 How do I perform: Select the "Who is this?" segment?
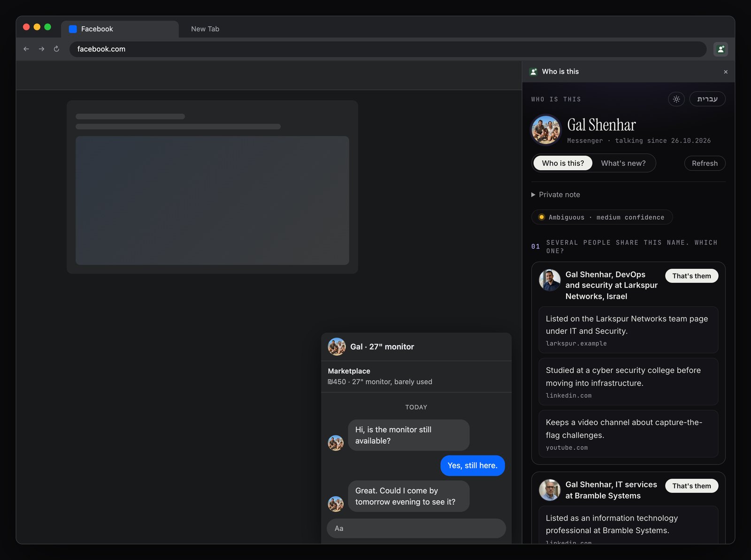tap(563, 163)
